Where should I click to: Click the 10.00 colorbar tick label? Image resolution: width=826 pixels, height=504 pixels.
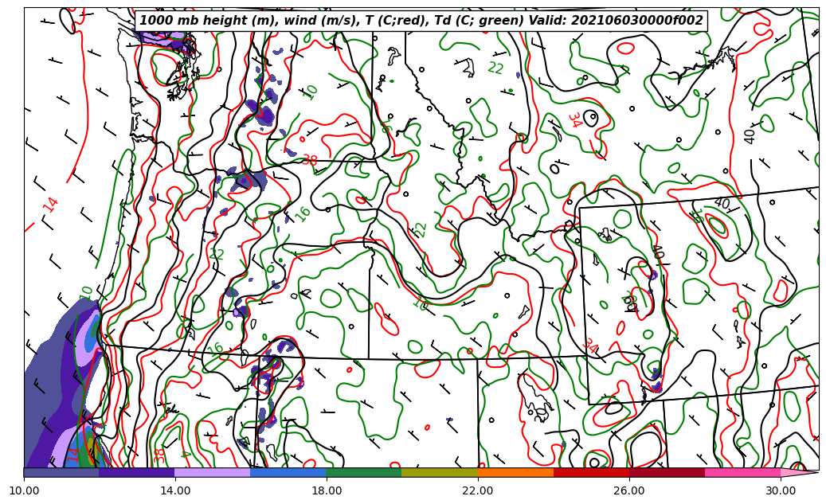[24, 490]
